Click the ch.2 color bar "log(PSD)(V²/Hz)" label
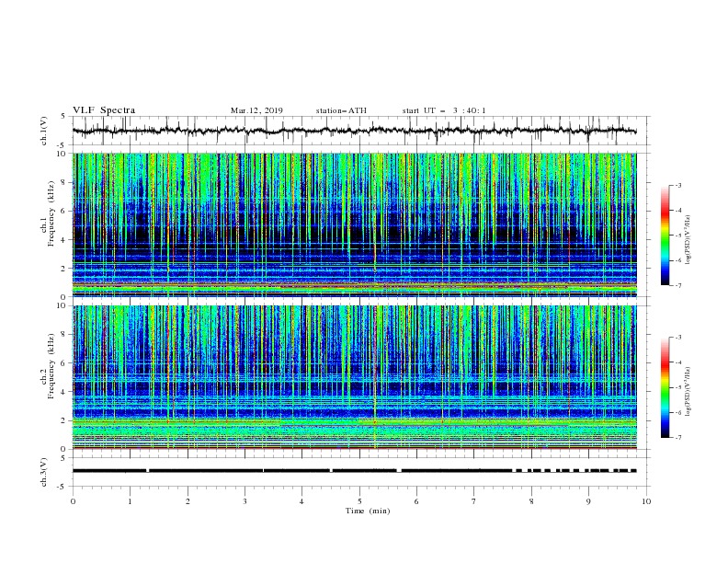This screenshot has height=563, width=728. coord(688,392)
